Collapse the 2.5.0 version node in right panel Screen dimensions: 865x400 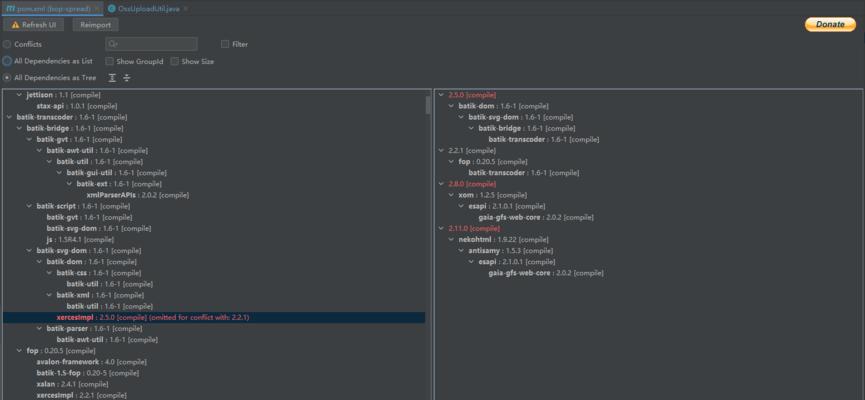click(441, 95)
